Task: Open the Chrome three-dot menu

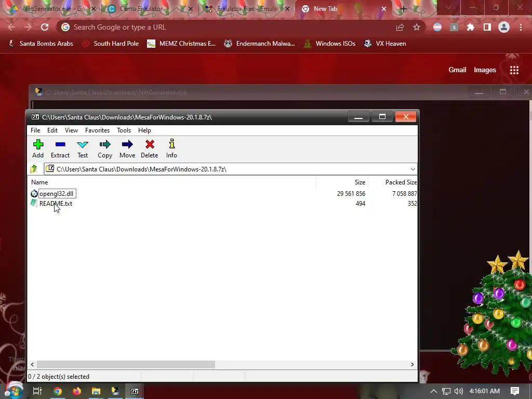Action: pyautogui.click(x=521, y=27)
